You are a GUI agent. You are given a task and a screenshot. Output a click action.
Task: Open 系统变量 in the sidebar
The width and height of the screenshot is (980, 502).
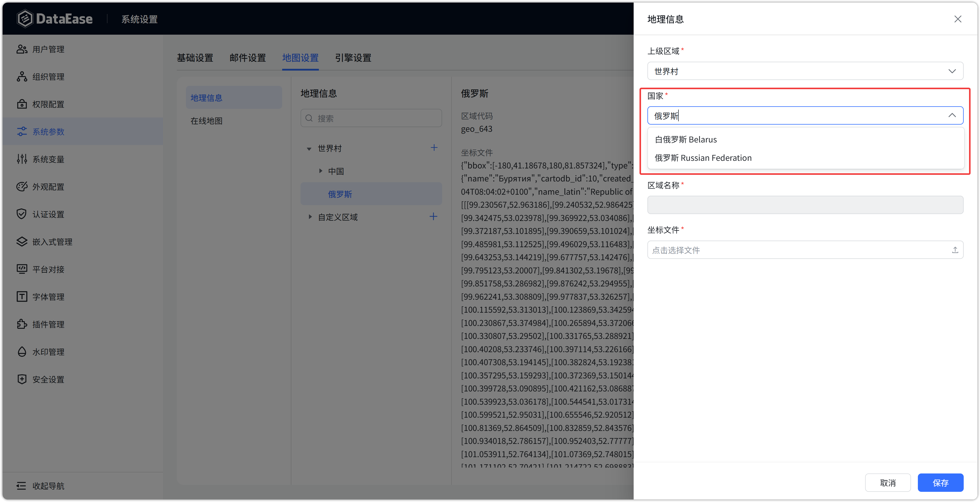point(83,159)
